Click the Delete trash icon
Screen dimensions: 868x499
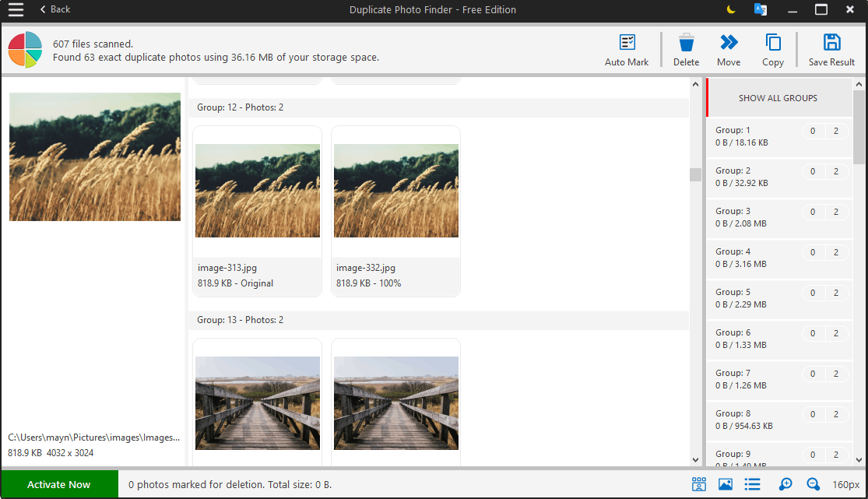(686, 43)
